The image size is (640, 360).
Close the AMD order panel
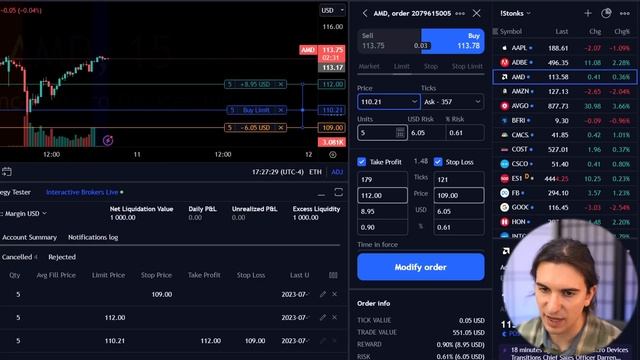coord(476,13)
